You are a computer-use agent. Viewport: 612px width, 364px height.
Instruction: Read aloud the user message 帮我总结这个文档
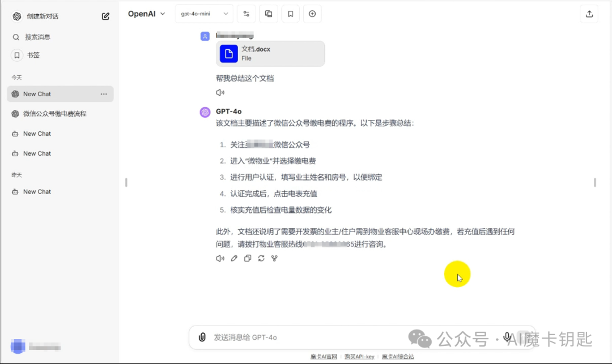pos(220,93)
